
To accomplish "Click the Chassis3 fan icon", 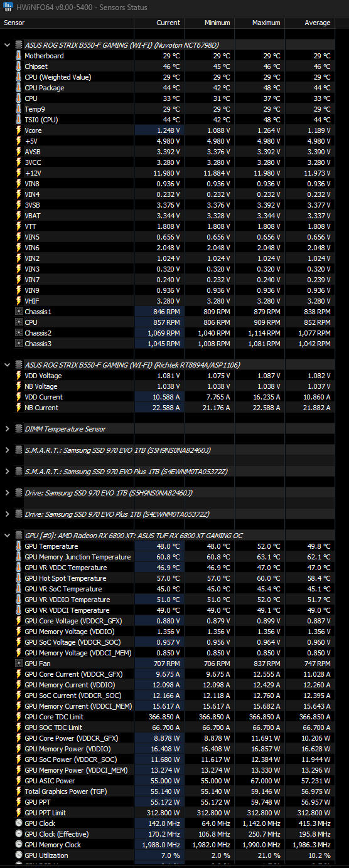I will click(x=18, y=344).
